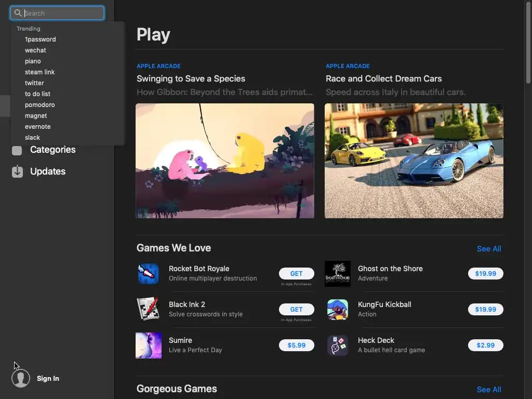532x399 pixels.
Task: Open the Ghost on the Shore title
Action: [x=390, y=269]
